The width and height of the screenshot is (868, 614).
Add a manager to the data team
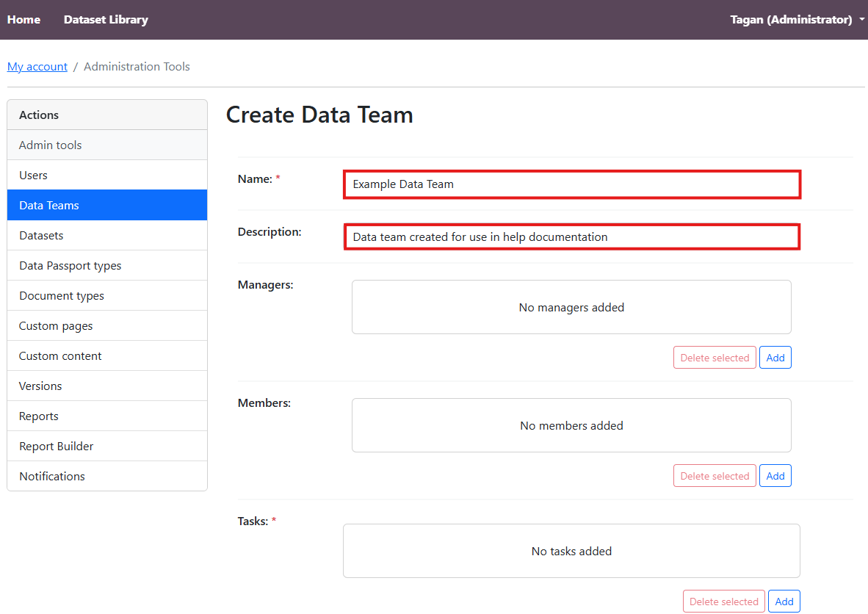(775, 358)
